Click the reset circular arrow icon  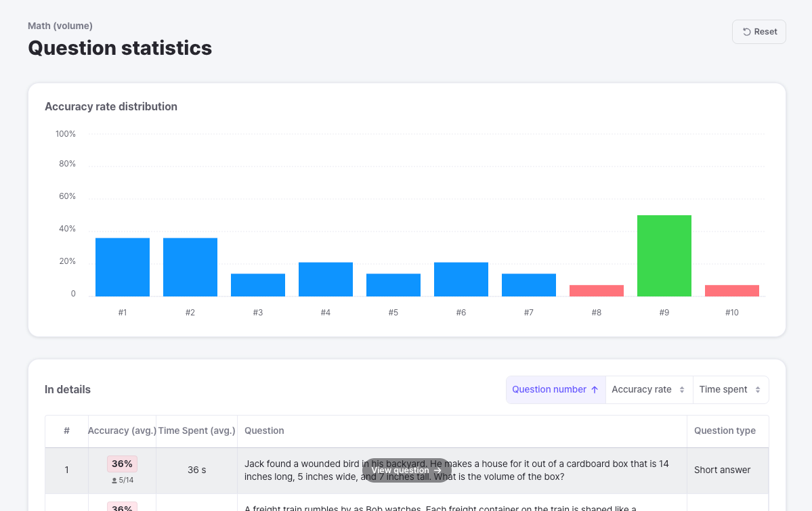[747, 32]
